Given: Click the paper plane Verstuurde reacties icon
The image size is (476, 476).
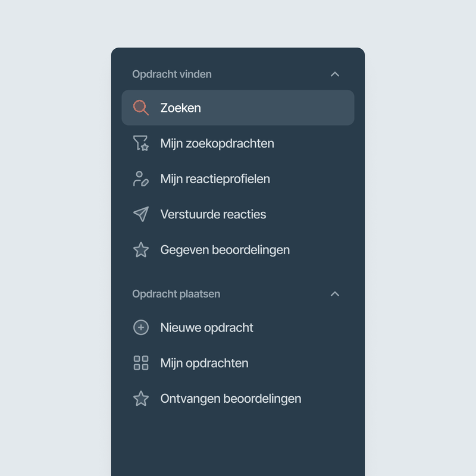Looking at the screenshot, I should tap(141, 214).
